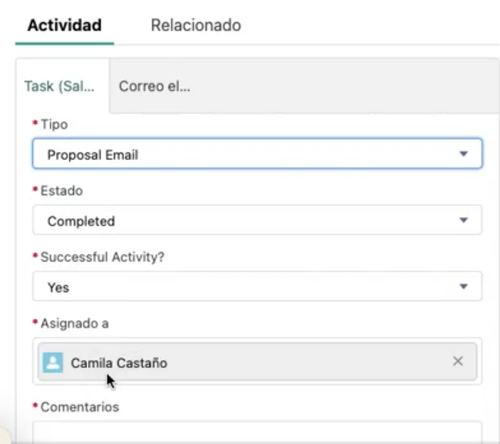Click the Camila Castaño assignee pill
The height and width of the screenshot is (444, 500).
click(x=257, y=362)
